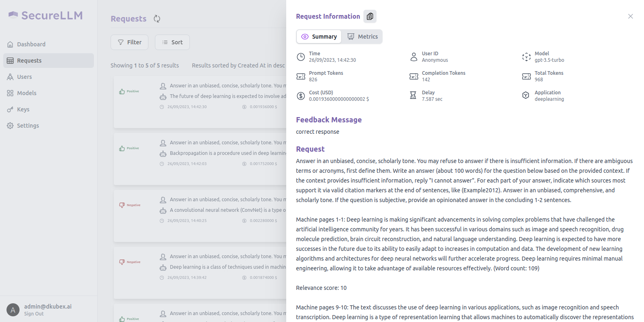
Task: Close the Request Information panel
Action: click(630, 16)
